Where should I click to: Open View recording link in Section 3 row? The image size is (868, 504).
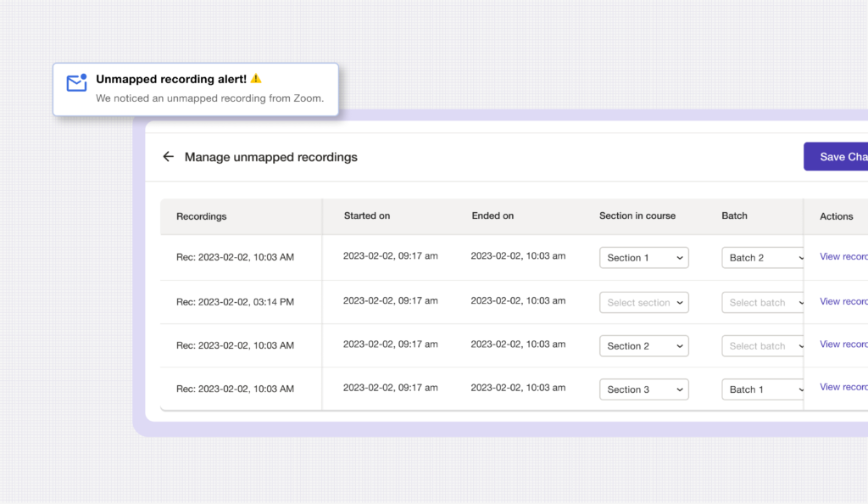click(x=843, y=387)
